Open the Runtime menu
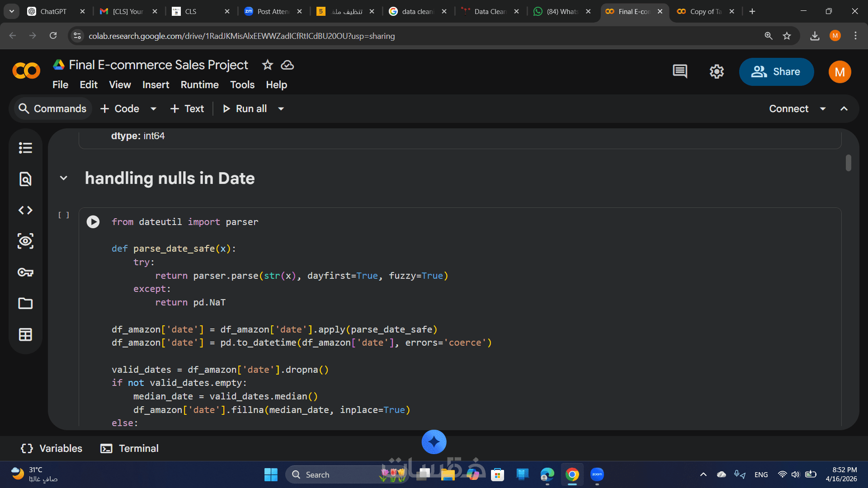The height and width of the screenshot is (488, 868). point(199,84)
